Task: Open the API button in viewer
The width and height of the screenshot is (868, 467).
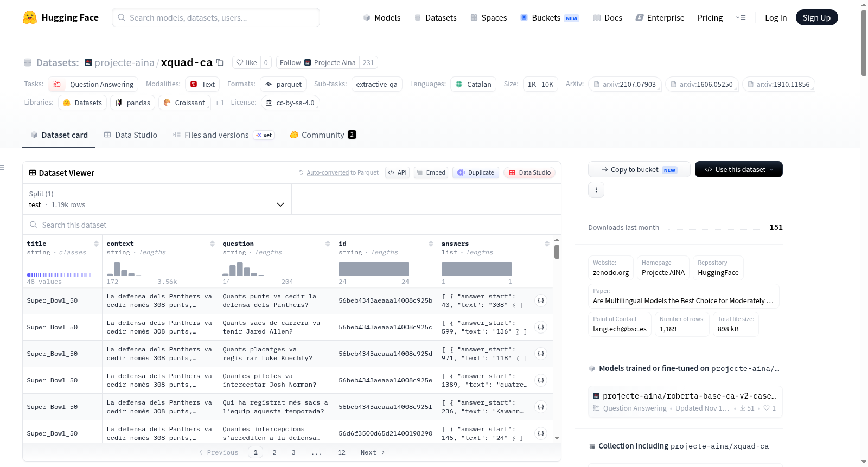Action: pos(397,172)
